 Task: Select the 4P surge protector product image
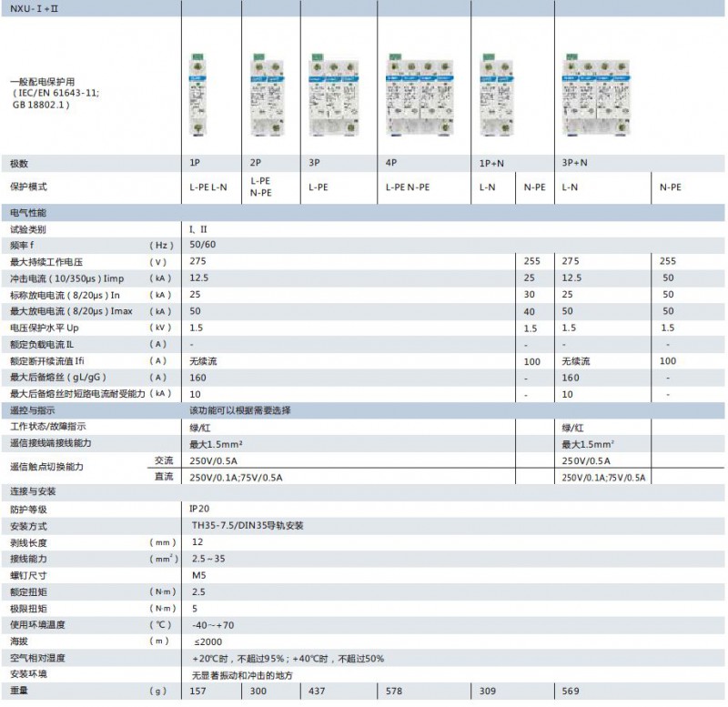[x=421, y=96]
